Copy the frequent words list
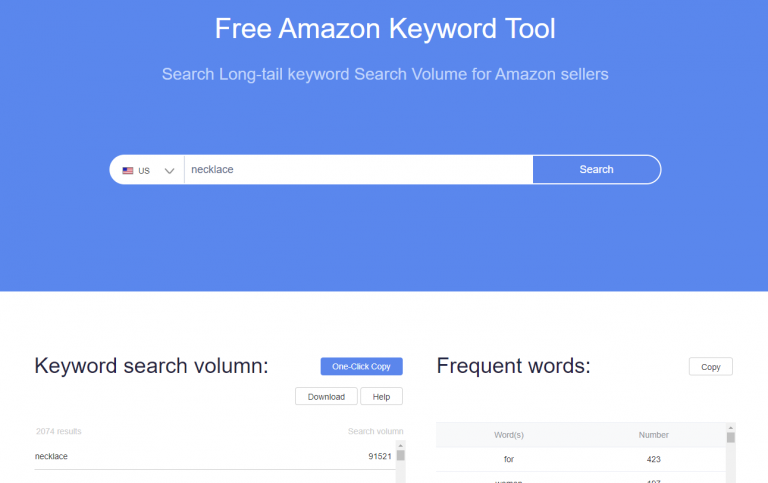 click(710, 366)
